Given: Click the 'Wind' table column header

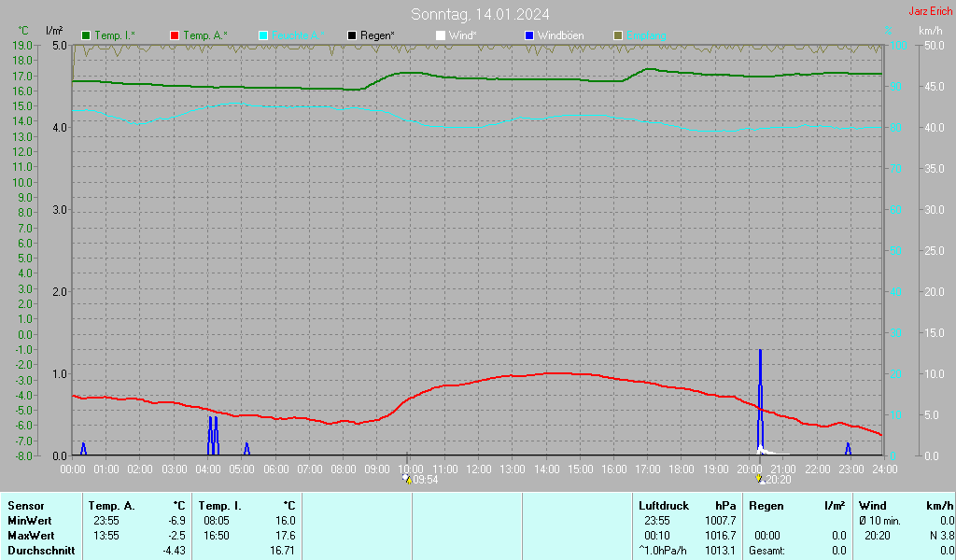Looking at the screenshot, I should tap(873, 506).
